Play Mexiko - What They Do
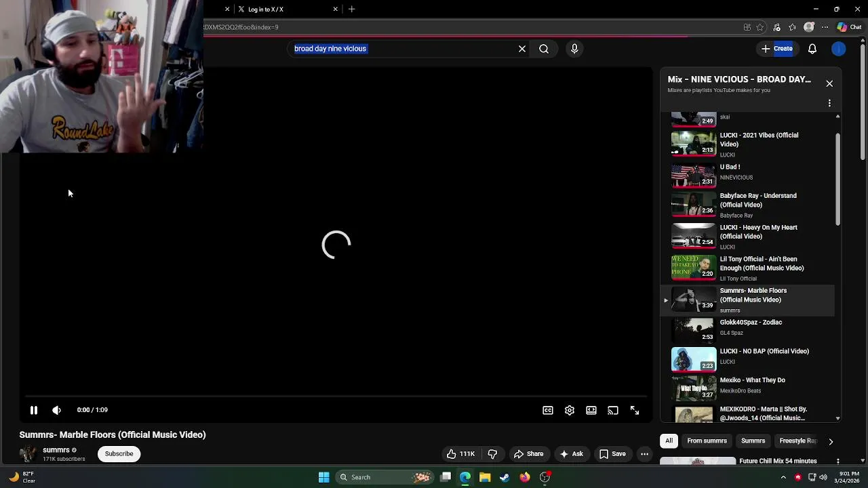This screenshot has width=868, height=488. pos(749,388)
